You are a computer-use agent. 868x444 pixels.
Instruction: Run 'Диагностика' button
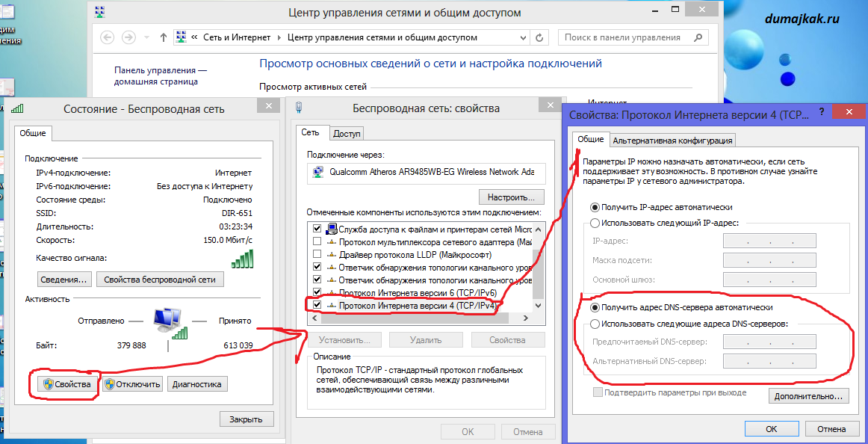click(x=197, y=384)
